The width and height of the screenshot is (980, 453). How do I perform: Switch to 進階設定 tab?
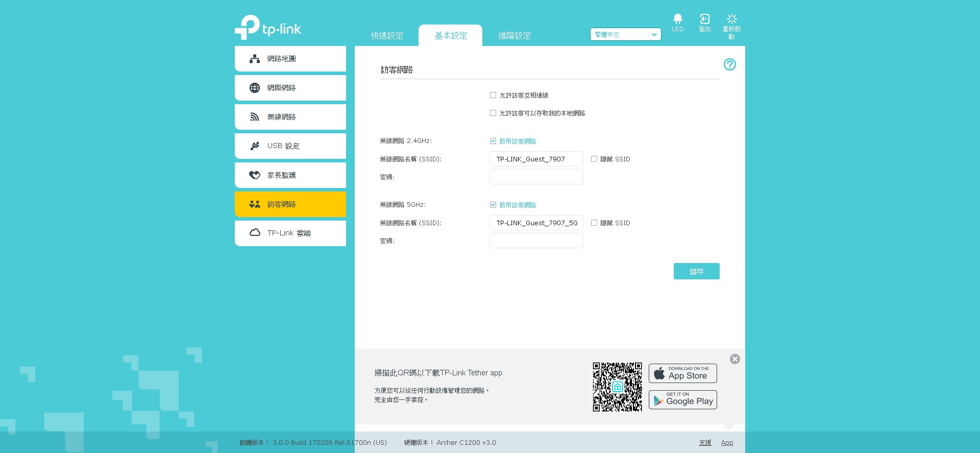tap(514, 36)
